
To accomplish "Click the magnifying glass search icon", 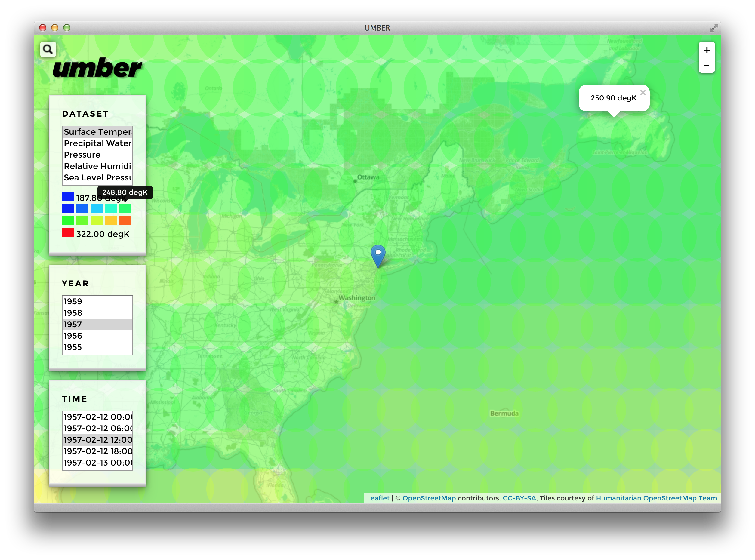I will point(48,50).
